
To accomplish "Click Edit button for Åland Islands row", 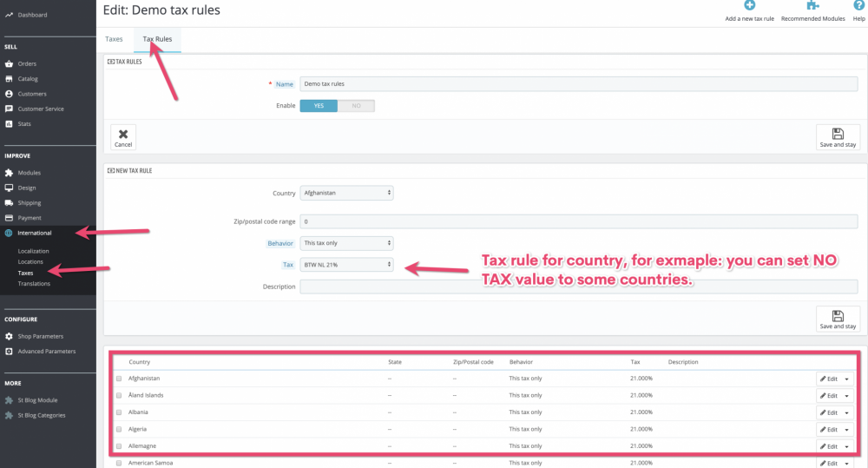I will coord(829,396).
